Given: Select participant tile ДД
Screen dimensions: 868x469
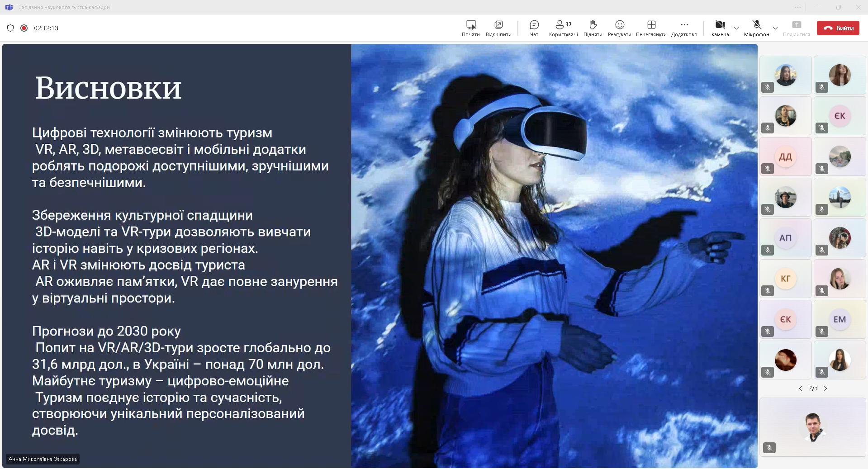Looking at the screenshot, I should (786, 156).
